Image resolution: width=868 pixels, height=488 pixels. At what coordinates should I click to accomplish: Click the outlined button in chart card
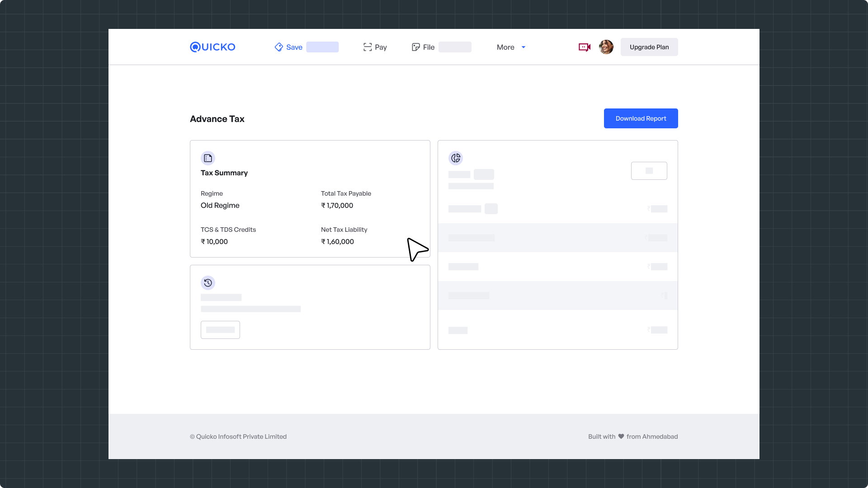(x=649, y=171)
